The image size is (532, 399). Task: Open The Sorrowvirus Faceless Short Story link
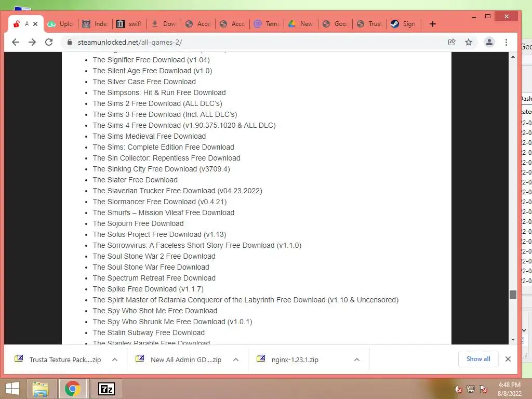[x=197, y=245]
